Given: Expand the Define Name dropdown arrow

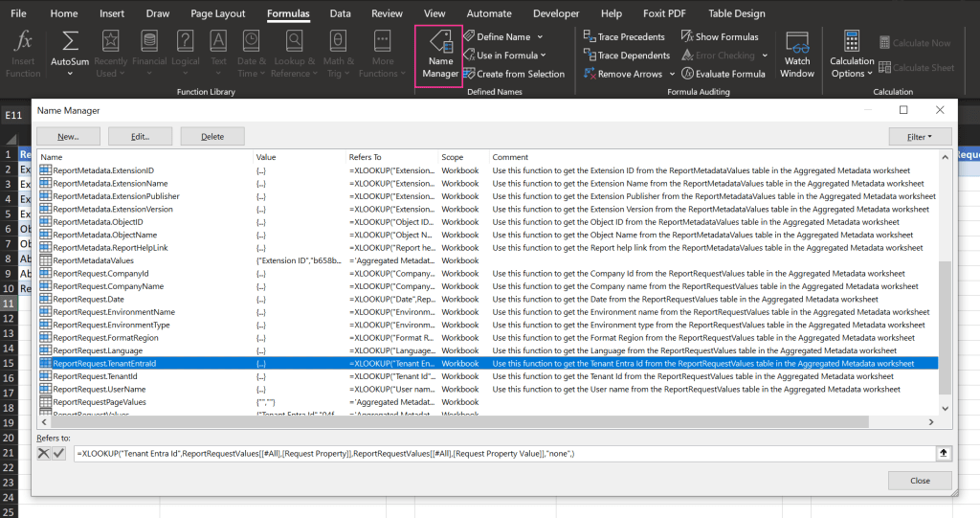Looking at the screenshot, I should point(540,36).
